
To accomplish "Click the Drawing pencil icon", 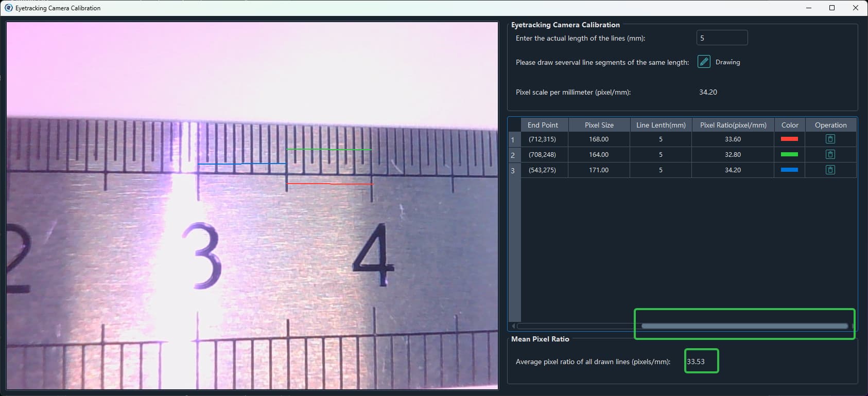I will tap(704, 62).
